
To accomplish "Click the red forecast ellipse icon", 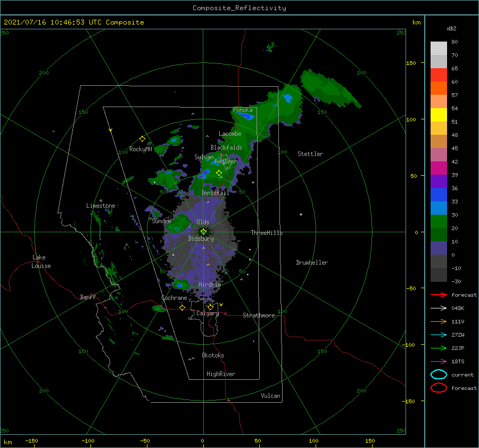I will pyautogui.click(x=439, y=388).
